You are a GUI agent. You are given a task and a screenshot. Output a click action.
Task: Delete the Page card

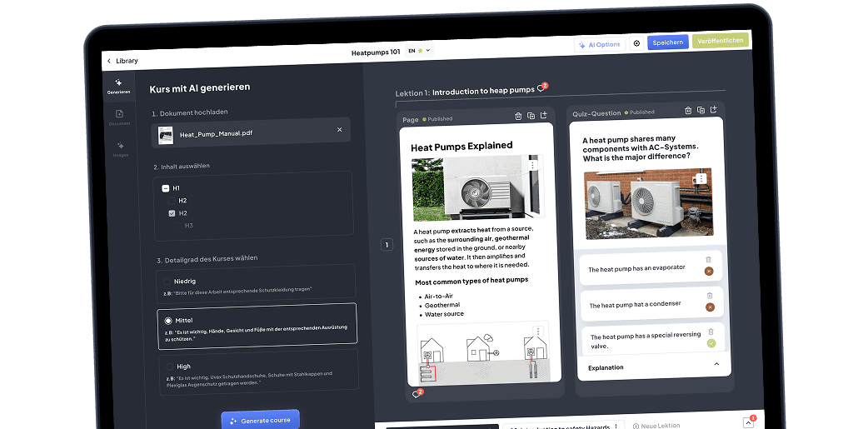pyautogui.click(x=518, y=117)
